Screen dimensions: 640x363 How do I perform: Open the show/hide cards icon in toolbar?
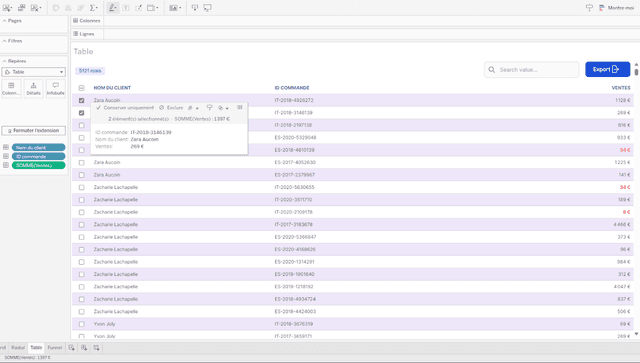[x=175, y=8]
